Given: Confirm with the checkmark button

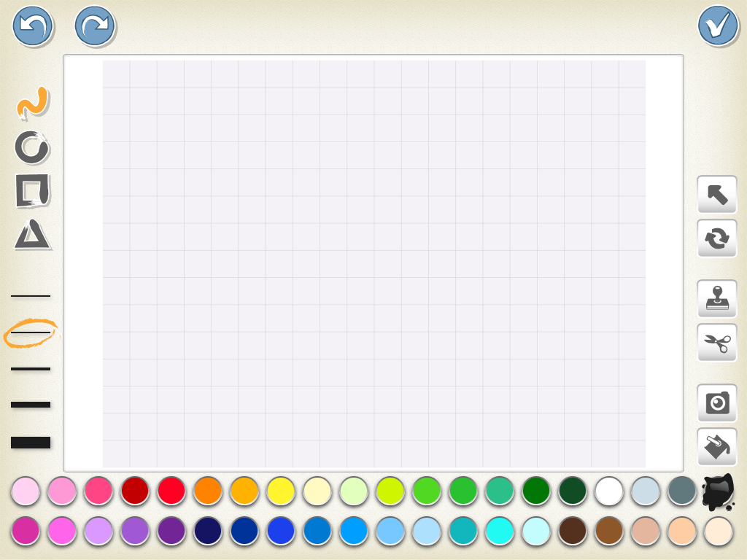Looking at the screenshot, I should coord(718,26).
